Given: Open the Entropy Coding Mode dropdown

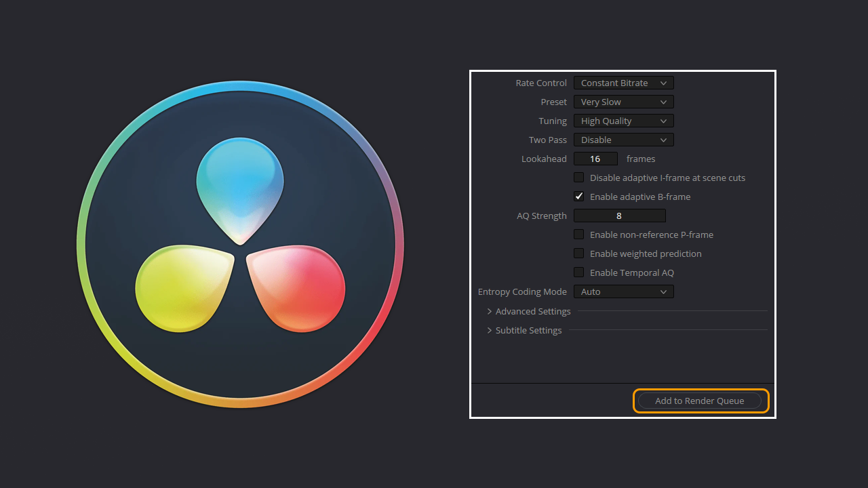Looking at the screenshot, I should point(623,291).
